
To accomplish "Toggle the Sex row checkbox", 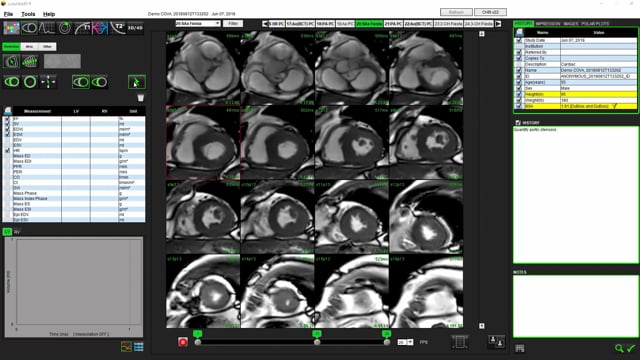I will [x=519, y=88].
